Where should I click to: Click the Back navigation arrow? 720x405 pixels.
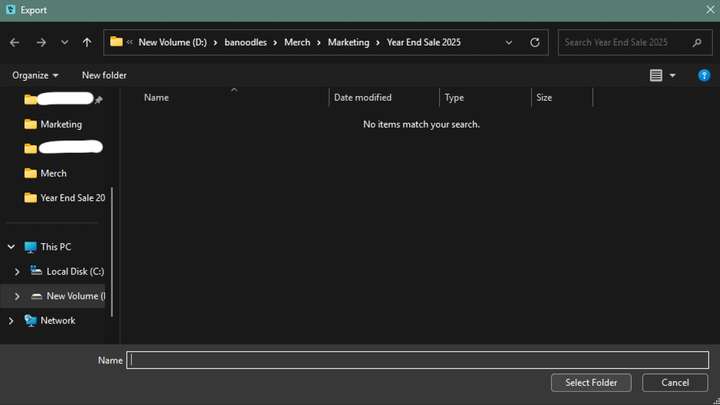14,43
